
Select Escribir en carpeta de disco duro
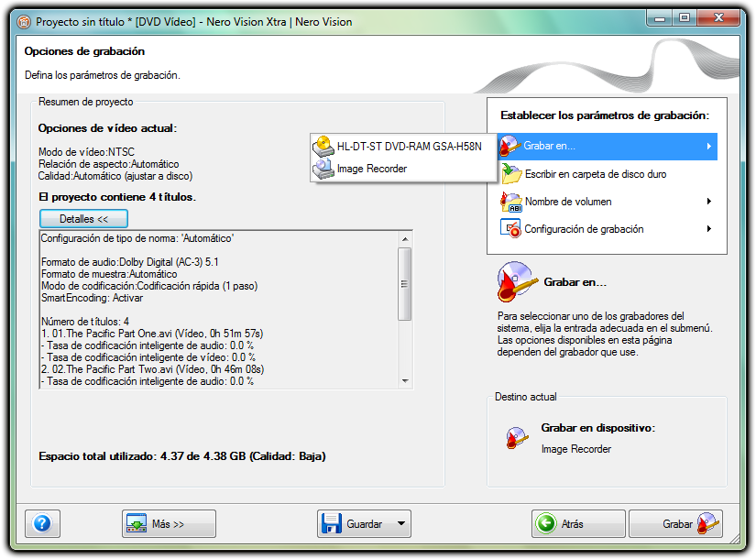click(608, 174)
